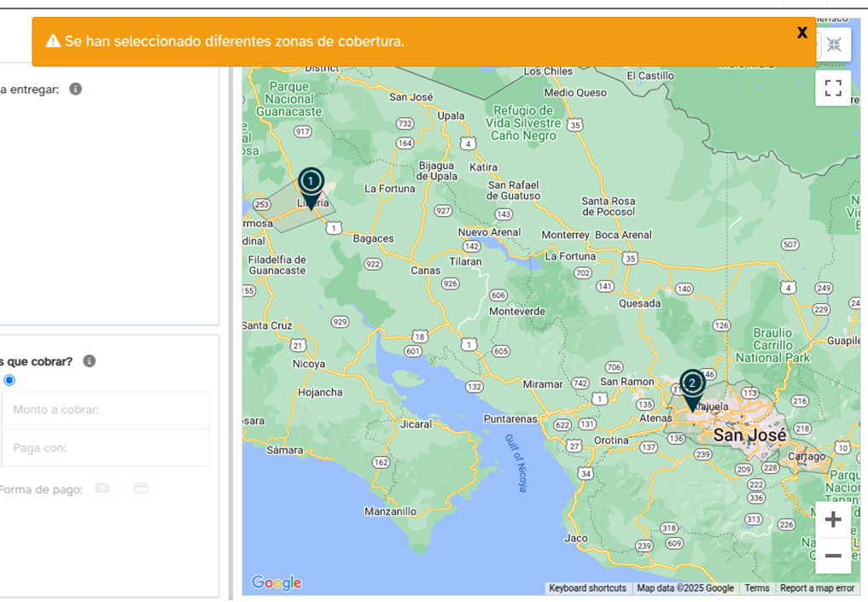
Task: Open info tooltip next to 'a entregar'
Action: [76, 89]
